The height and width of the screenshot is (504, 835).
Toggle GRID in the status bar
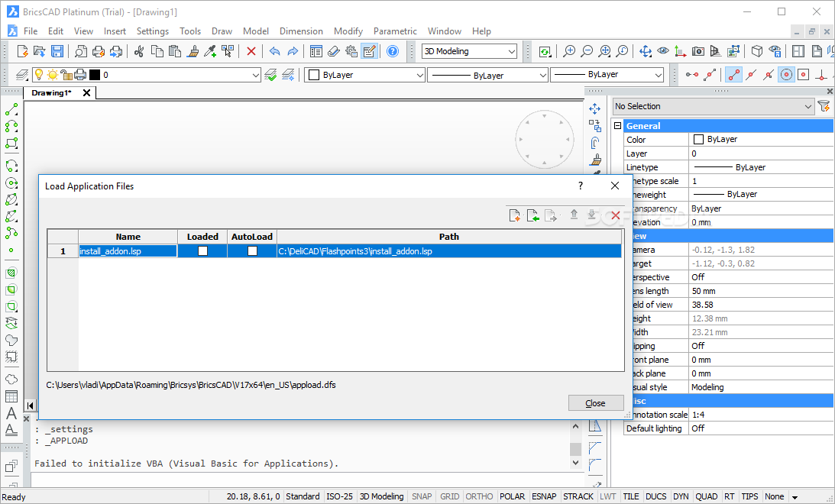pyautogui.click(x=449, y=496)
